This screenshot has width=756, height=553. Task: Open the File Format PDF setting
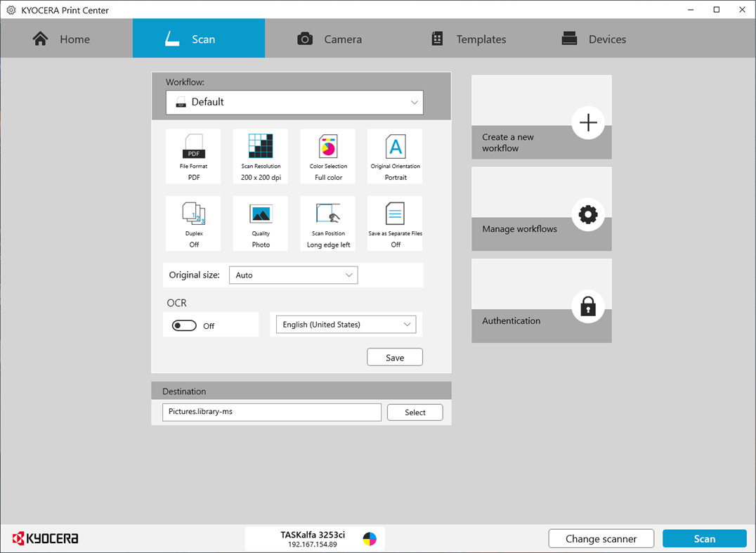(193, 155)
